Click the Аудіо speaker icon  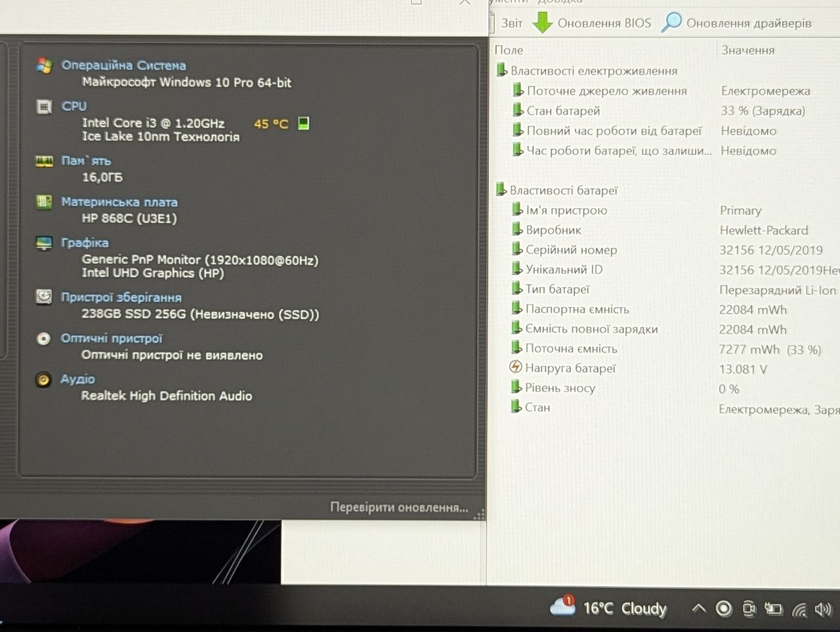point(43,379)
